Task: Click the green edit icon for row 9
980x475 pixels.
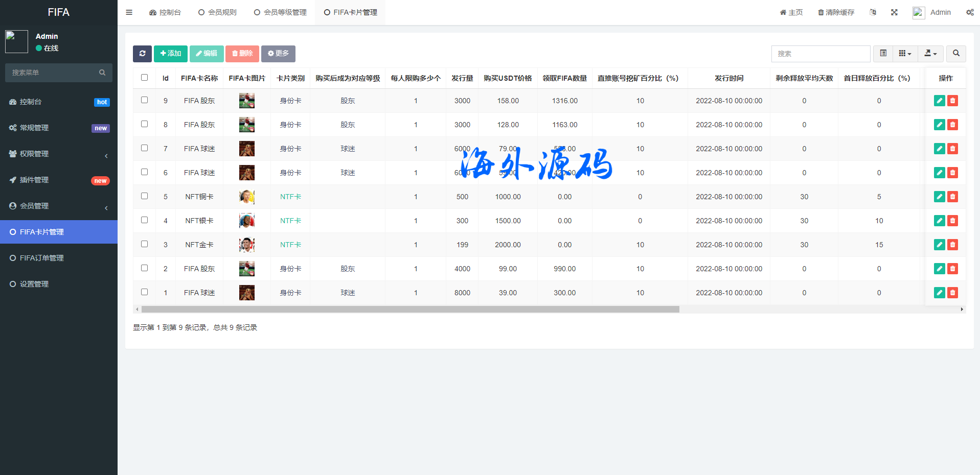Action: coord(939,101)
